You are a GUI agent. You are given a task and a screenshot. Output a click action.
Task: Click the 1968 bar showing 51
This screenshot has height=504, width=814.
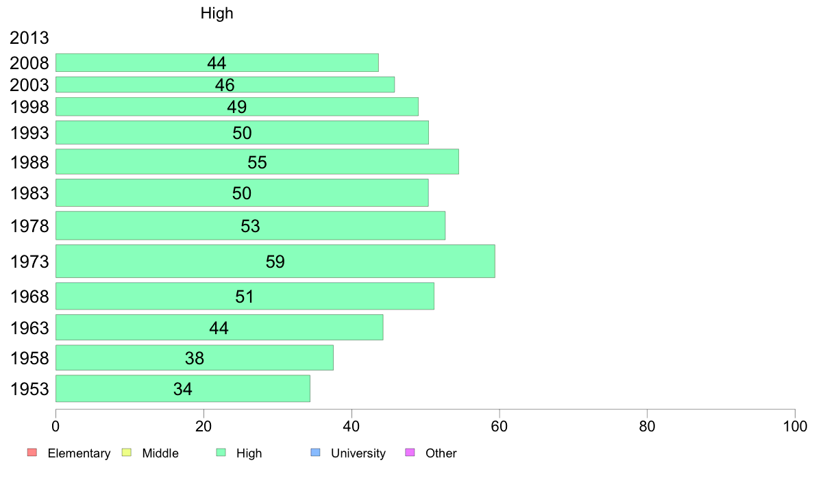[x=245, y=297]
